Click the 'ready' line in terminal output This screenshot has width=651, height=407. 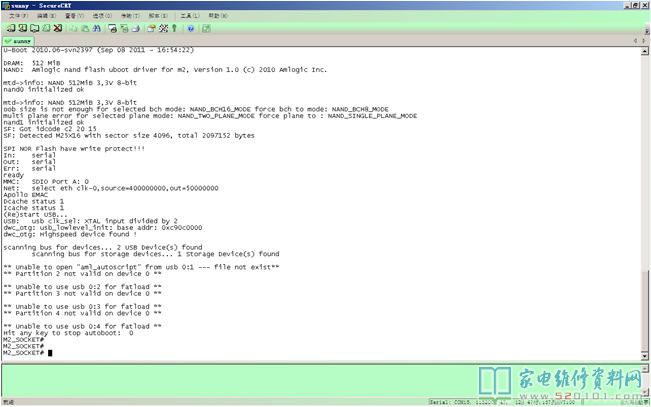point(13,175)
